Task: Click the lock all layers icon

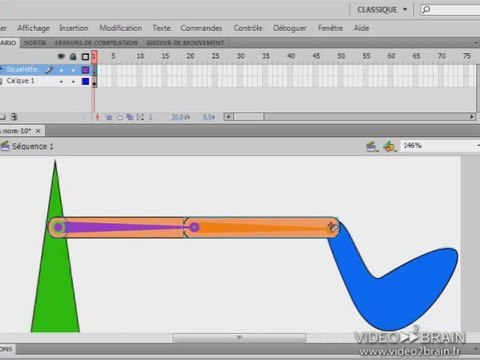Action: point(73,57)
